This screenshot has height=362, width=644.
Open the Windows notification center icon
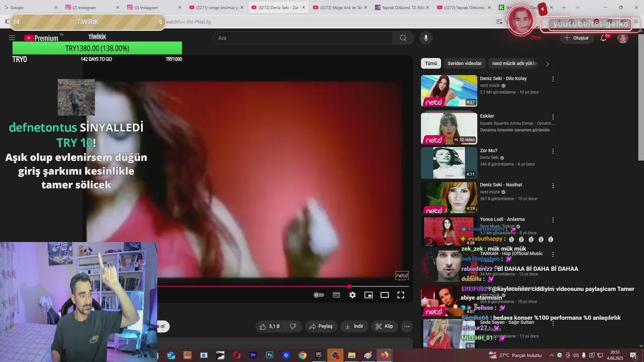pyautogui.click(x=633, y=355)
